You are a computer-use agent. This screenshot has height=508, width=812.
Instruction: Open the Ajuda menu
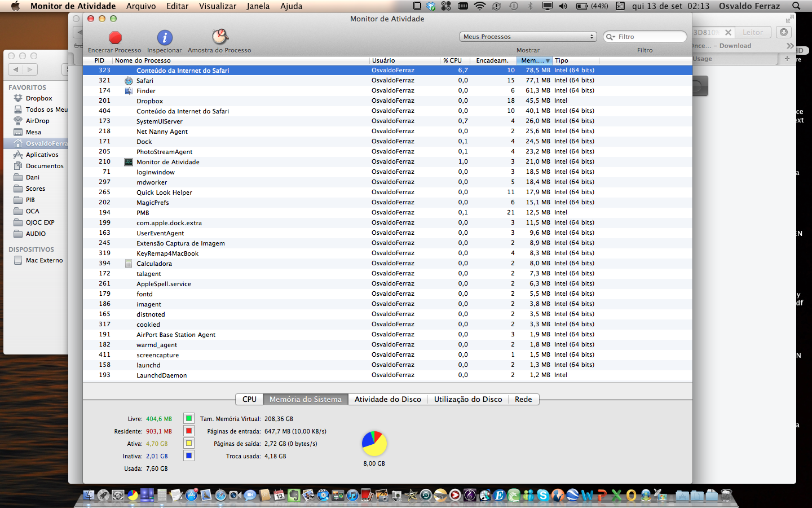pyautogui.click(x=292, y=6)
